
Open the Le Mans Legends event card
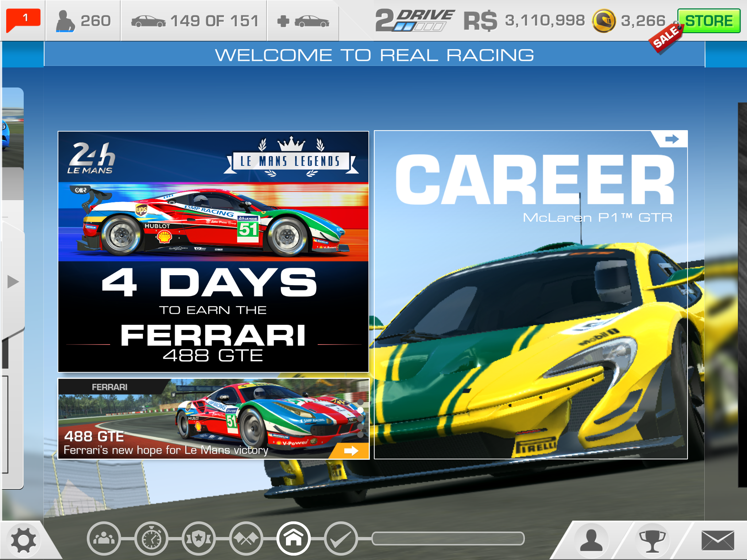[x=213, y=252]
